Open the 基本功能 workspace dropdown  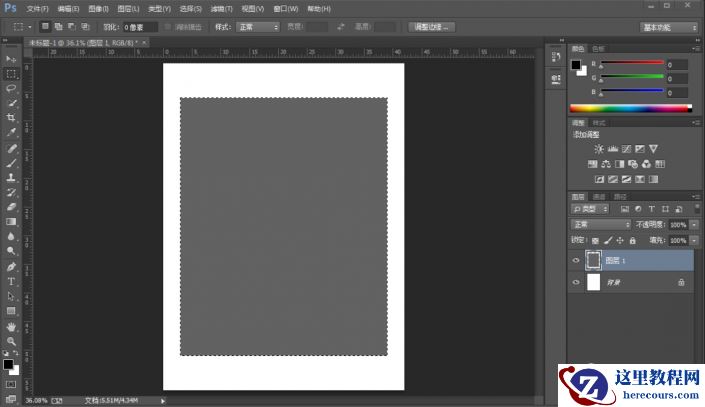669,27
